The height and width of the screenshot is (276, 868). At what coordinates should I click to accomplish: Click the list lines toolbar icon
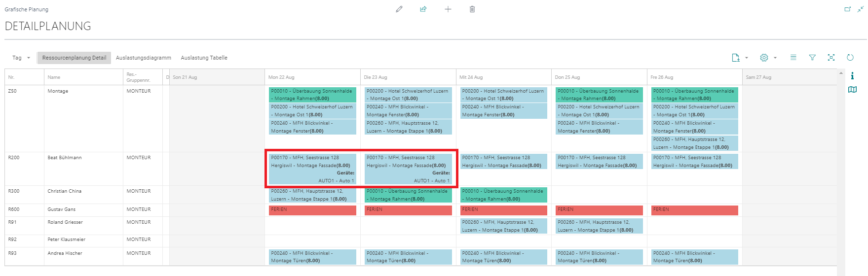point(793,58)
